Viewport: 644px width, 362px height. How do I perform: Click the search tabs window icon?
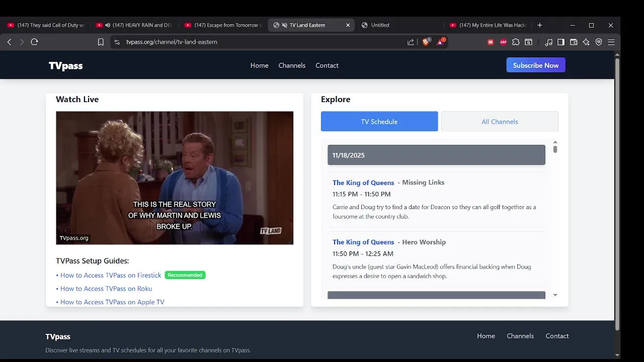pyautogui.click(x=528, y=42)
